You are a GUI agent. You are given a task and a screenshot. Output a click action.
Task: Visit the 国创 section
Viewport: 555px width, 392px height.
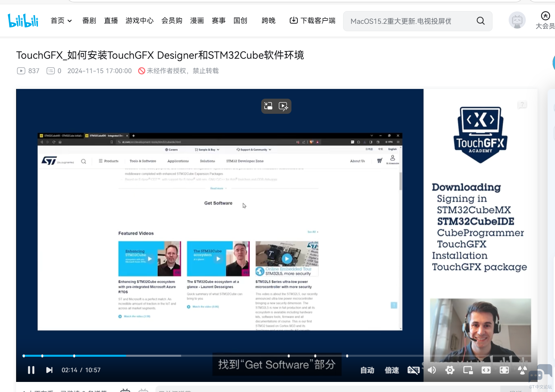point(240,21)
